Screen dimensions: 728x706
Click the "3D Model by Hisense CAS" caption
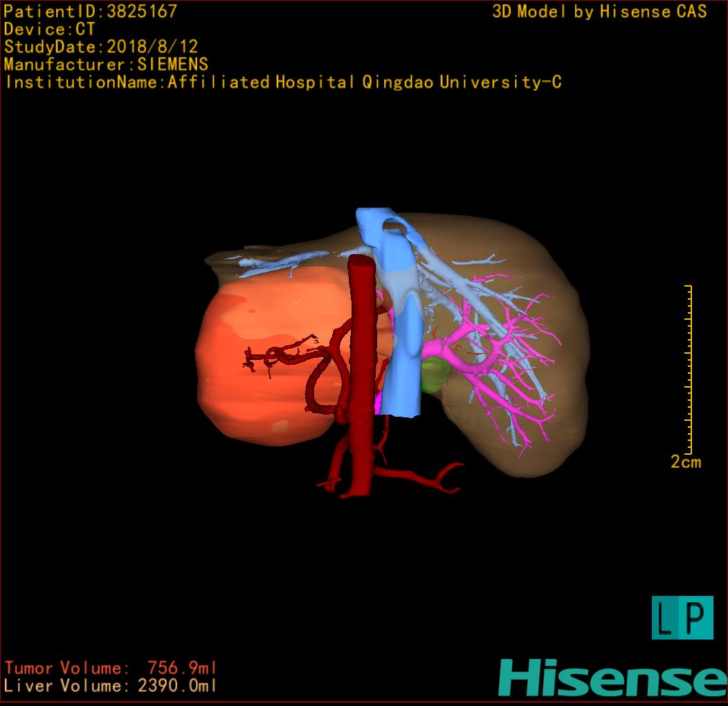[599, 11]
